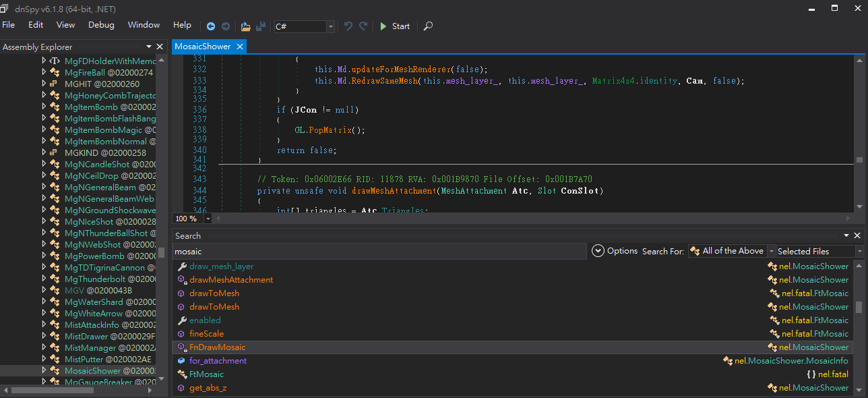Viewport: 868px width, 398px height.
Task: Click the class icon next to MosaicShower node
Action: click(55, 370)
